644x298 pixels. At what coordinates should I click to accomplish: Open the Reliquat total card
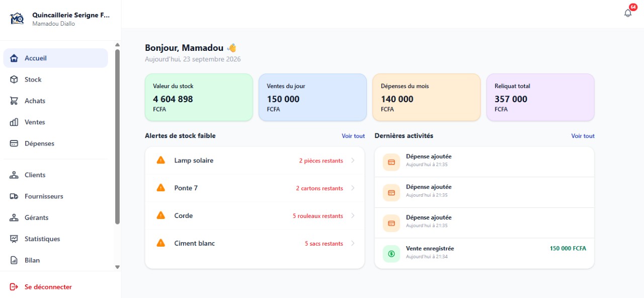point(540,98)
